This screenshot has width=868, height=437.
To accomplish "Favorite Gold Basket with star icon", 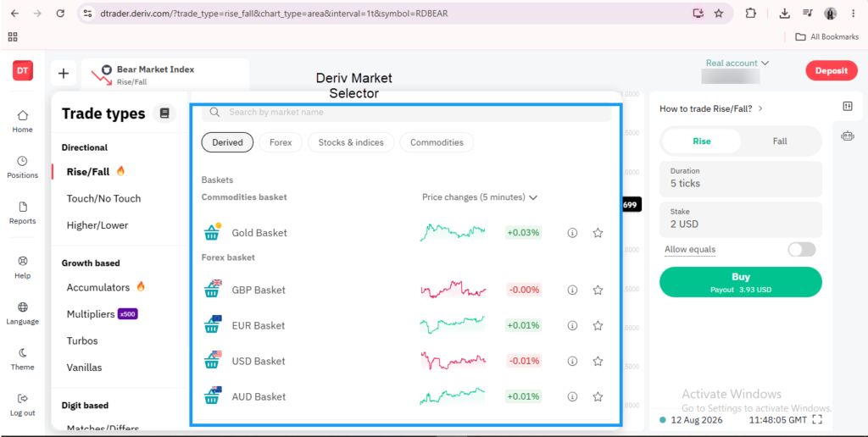I will point(598,233).
